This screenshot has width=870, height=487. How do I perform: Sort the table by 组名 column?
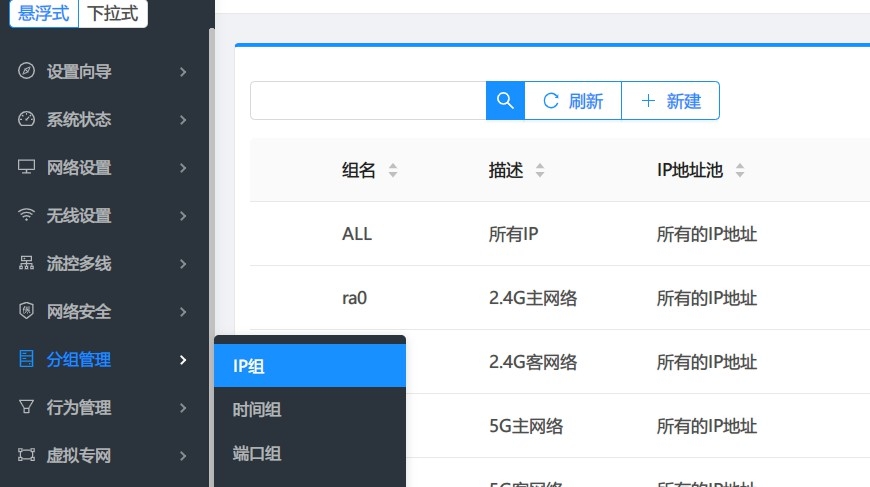point(393,170)
